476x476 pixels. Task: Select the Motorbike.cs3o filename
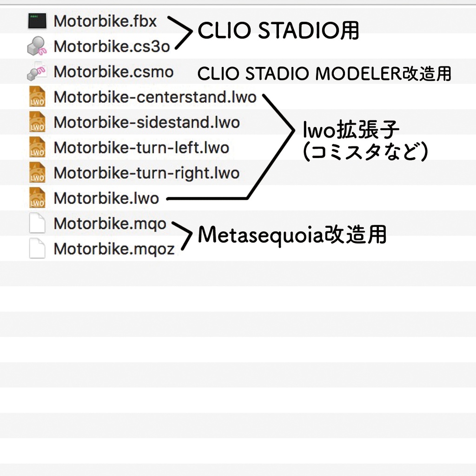pyautogui.click(x=112, y=46)
